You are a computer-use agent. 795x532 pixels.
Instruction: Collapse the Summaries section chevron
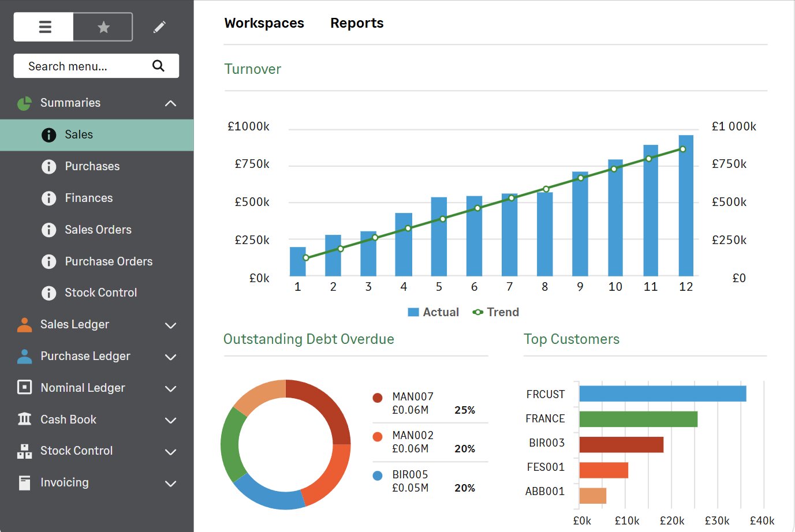pos(170,103)
